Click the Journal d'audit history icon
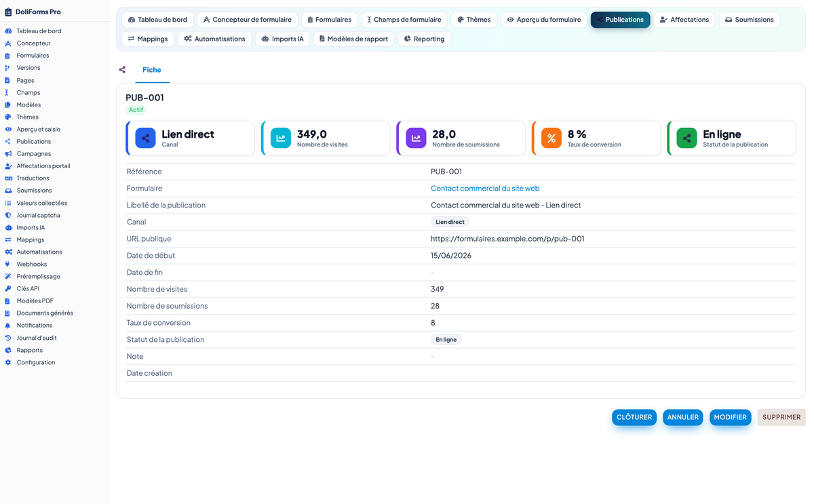 coord(8,338)
